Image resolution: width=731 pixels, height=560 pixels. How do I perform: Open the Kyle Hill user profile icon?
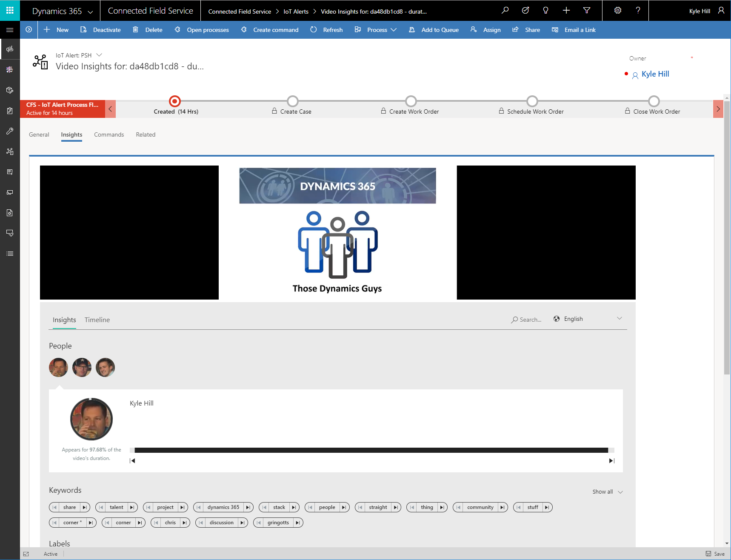pyautogui.click(x=721, y=11)
